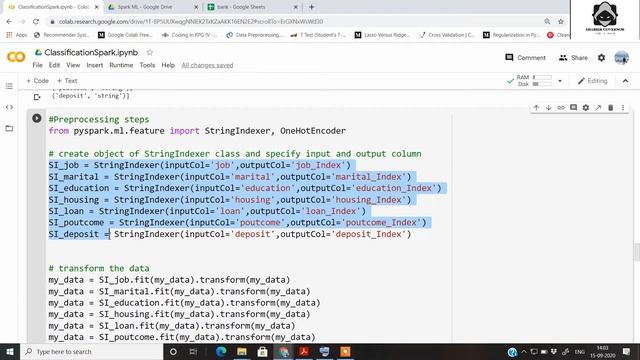Open Colab settings gear in header
Image resolution: width=640 pixels, height=360 pixels.
click(x=601, y=58)
